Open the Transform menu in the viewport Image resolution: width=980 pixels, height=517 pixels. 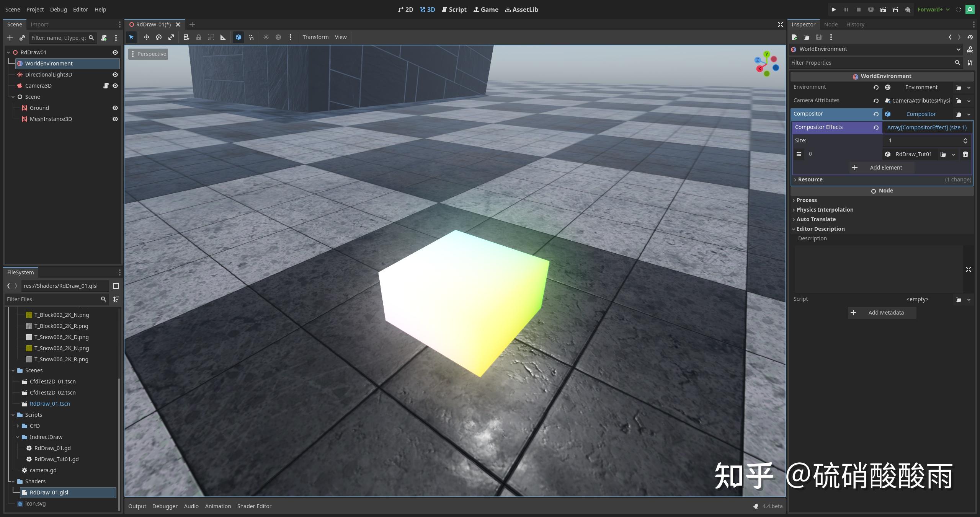[315, 37]
